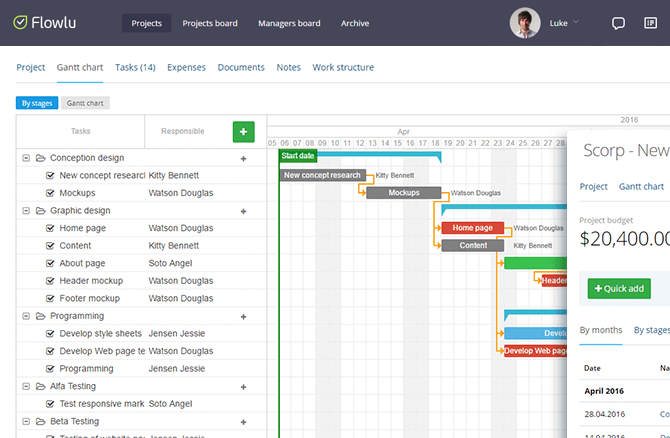Select the Gantt chart view button
Viewport: 670px width, 438px height.
tap(85, 103)
